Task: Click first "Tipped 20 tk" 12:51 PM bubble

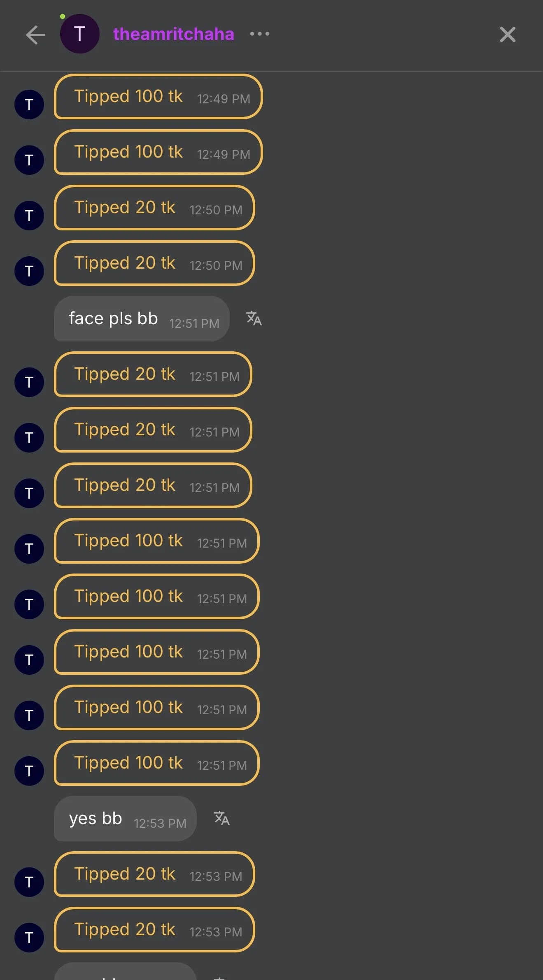Action: click(x=153, y=374)
